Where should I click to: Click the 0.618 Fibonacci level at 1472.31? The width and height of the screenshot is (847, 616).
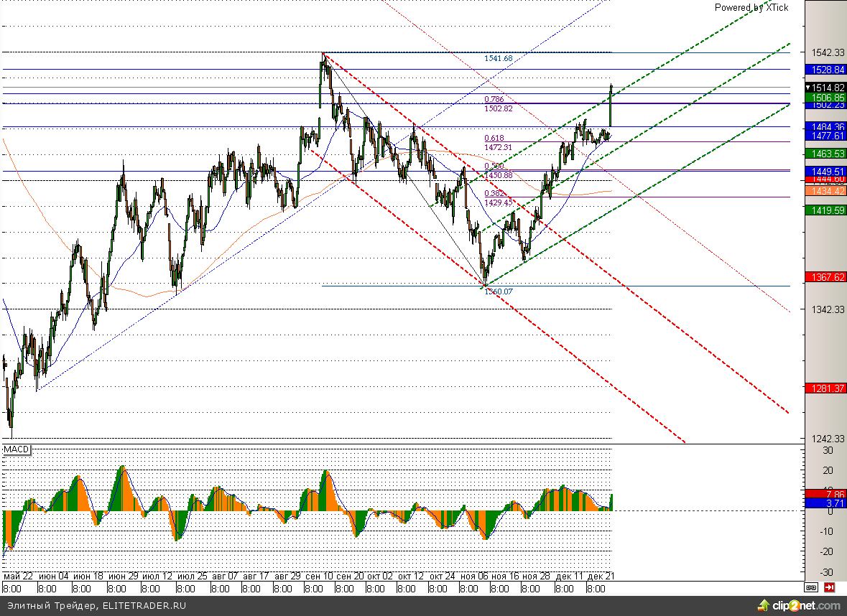498,146
